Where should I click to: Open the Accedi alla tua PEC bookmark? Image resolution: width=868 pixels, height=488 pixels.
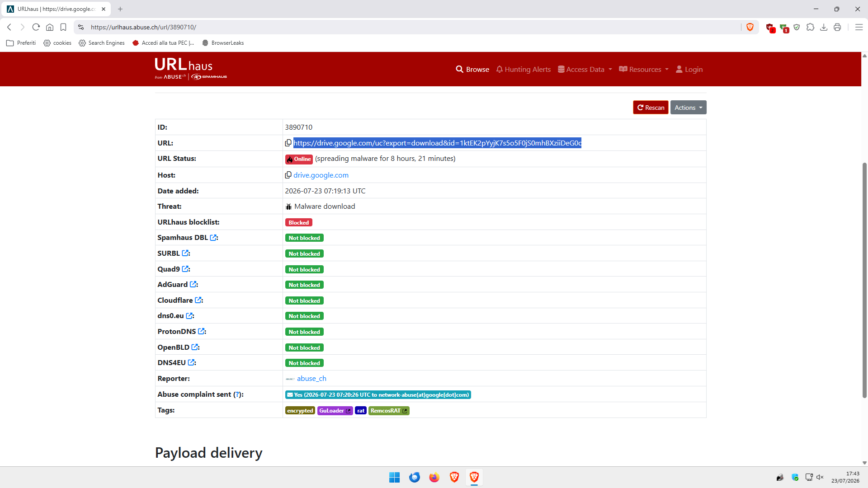point(163,43)
